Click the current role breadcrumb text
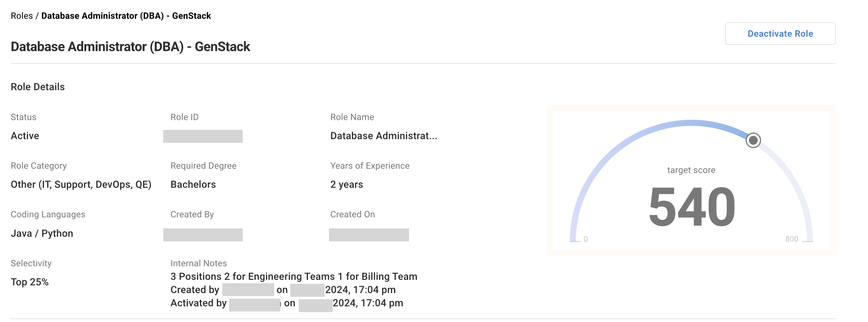 tap(126, 16)
